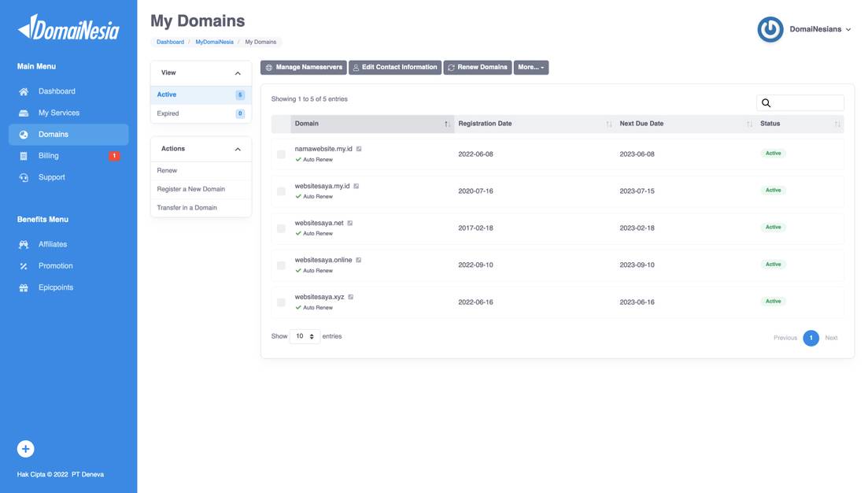Select all domains via the header checkbox
This screenshot has height=493, width=868.
coord(280,123)
